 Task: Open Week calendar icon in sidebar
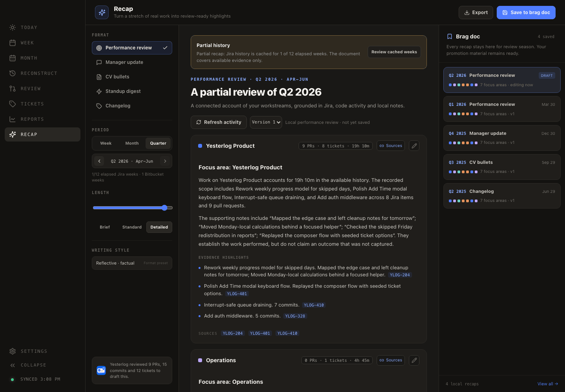click(13, 43)
